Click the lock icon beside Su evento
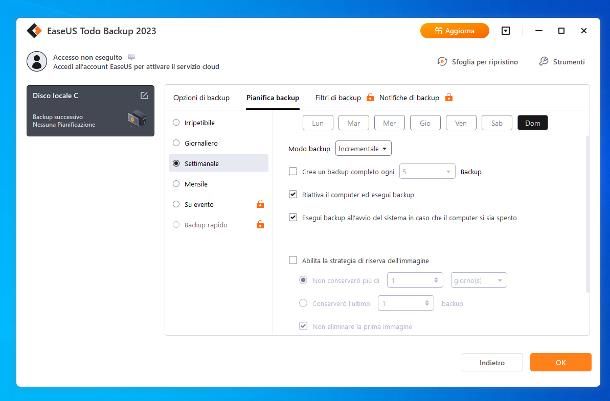 (260, 204)
